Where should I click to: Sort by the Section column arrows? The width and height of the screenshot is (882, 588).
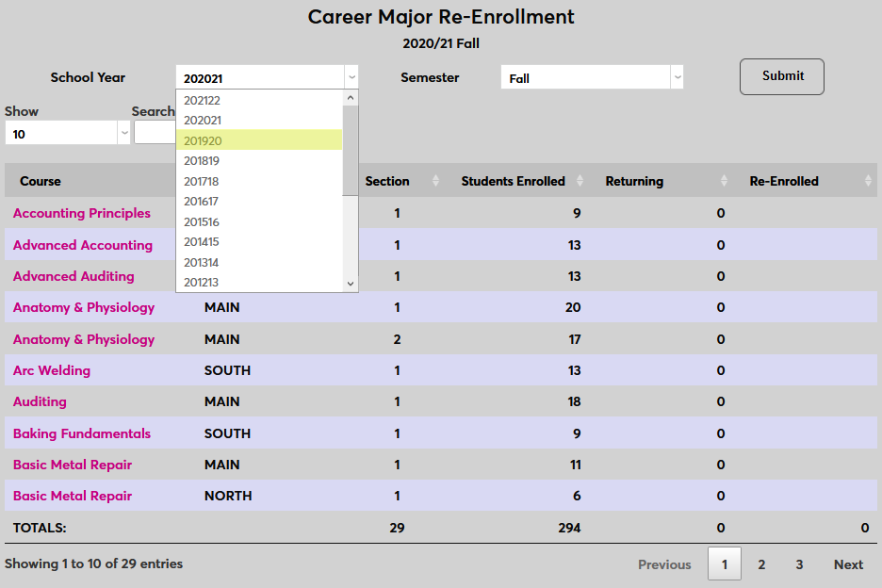coord(435,181)
